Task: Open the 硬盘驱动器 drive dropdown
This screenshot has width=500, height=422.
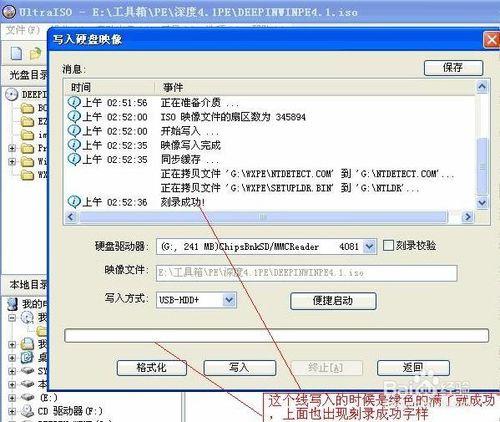Action: point(369,247)
